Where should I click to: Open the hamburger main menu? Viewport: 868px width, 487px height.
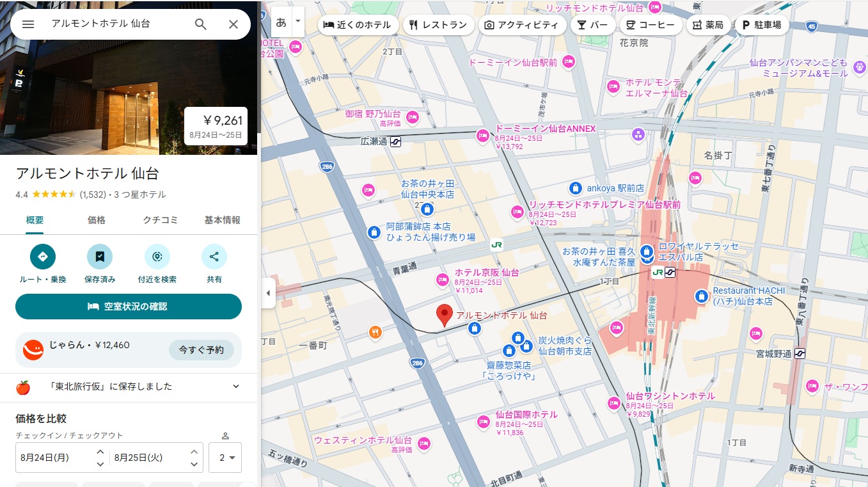(28, 24)
